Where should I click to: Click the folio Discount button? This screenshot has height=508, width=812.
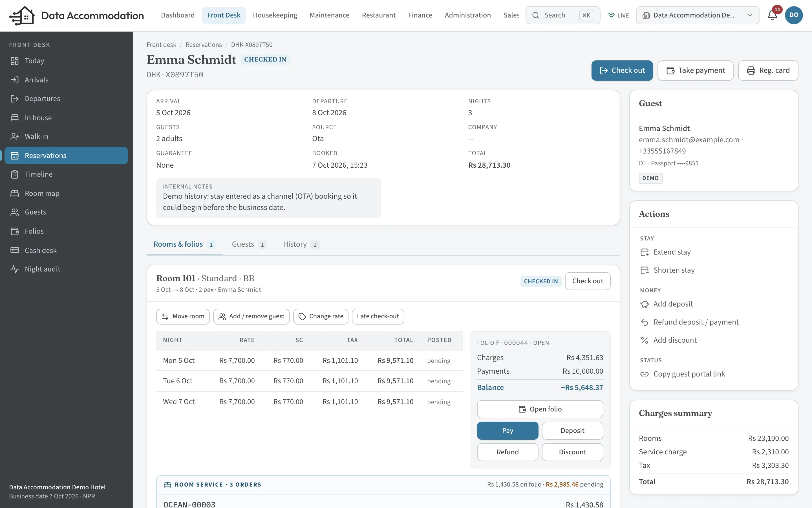(x=572, y=452)
